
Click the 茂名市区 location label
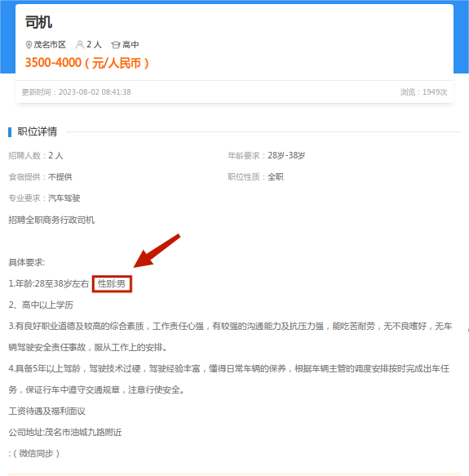(50, 45)
